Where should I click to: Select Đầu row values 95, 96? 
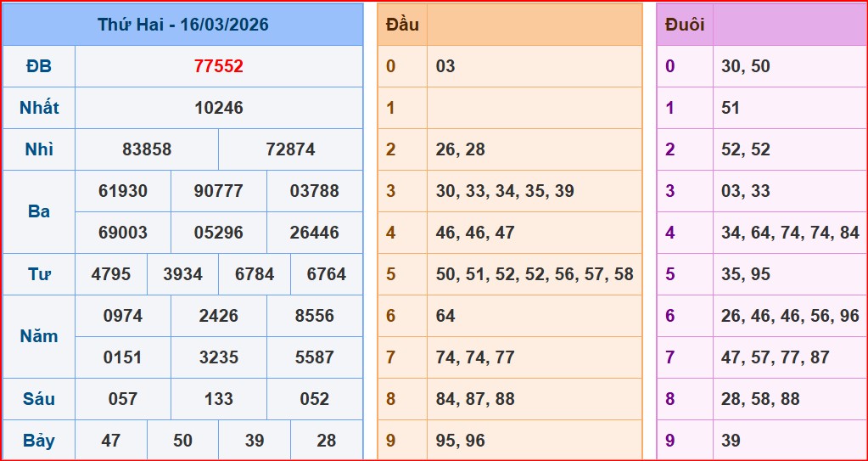point(460,441)
